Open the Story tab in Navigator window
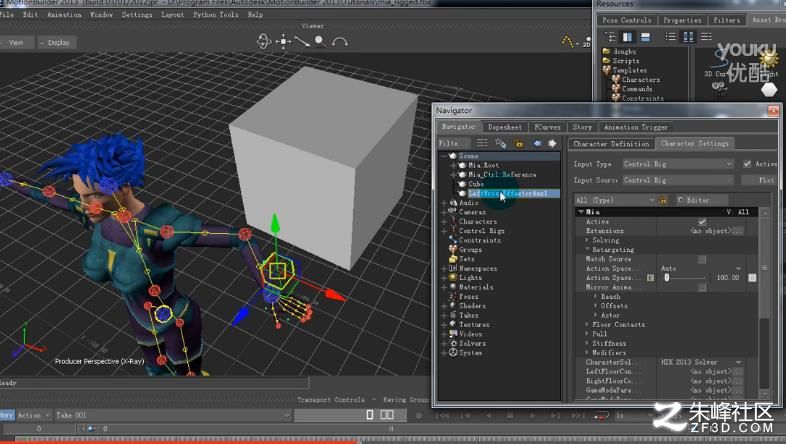786x444 pixels. coord(582,127)
